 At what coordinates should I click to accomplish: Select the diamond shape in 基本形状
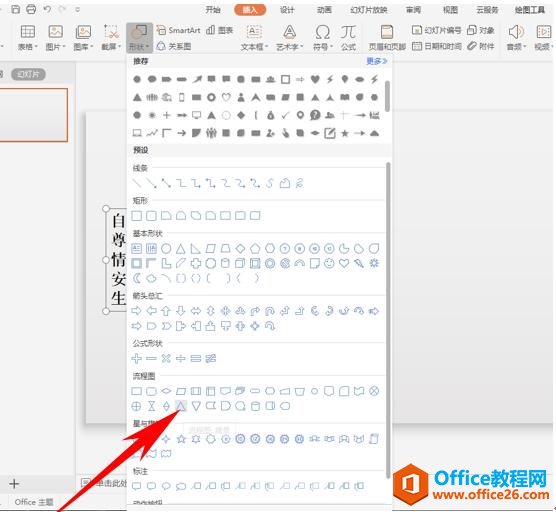pos(240,249)
